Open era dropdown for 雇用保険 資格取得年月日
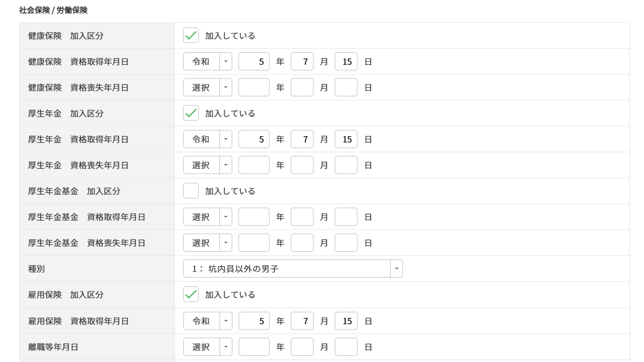This screenshot has width=644, height=362. 207,321
